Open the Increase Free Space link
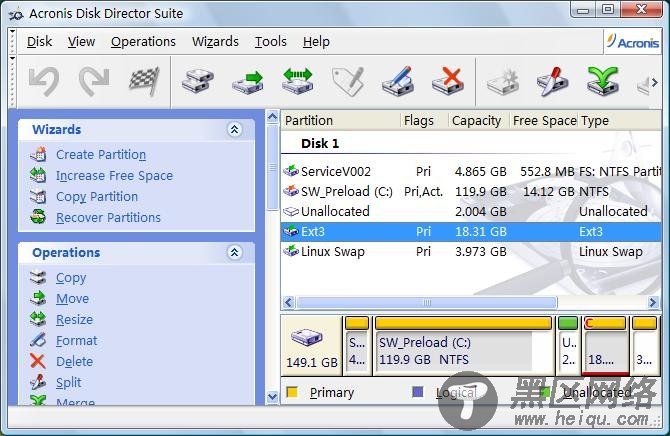This screenshot has width=670, height=436. point(115,175)
